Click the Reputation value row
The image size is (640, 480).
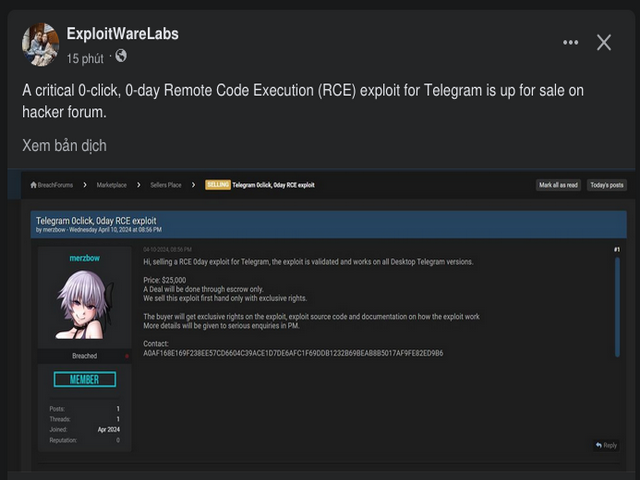(x=84, y=440)
